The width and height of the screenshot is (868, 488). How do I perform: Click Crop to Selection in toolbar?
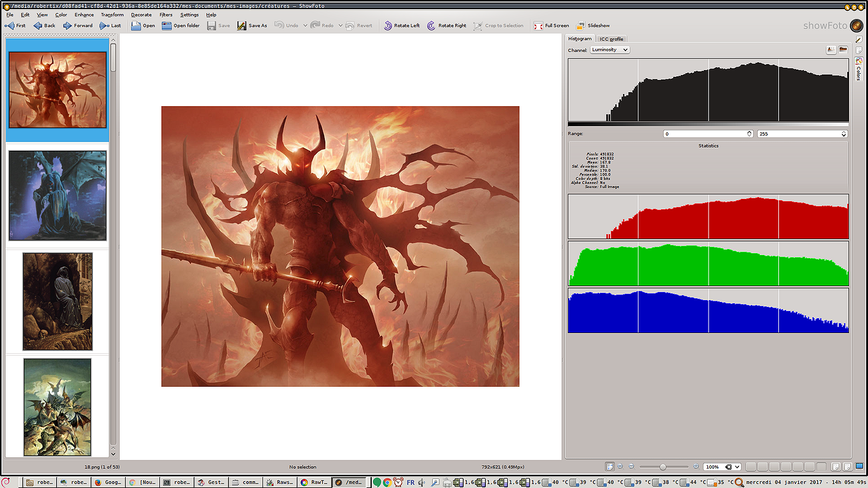point(499,26)
